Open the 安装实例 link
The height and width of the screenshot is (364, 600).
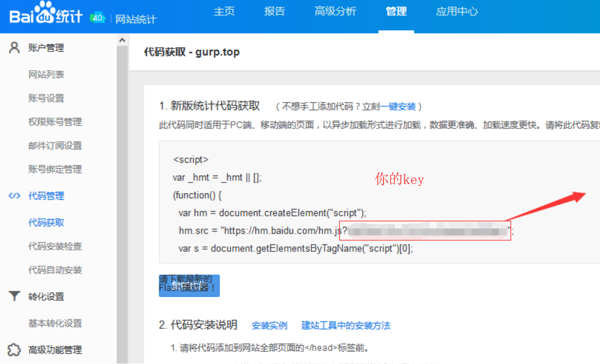269,326
